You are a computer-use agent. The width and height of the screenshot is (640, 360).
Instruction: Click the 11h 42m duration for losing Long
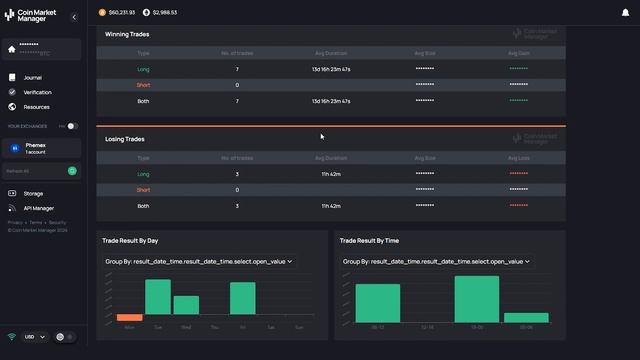click(331, 174)
